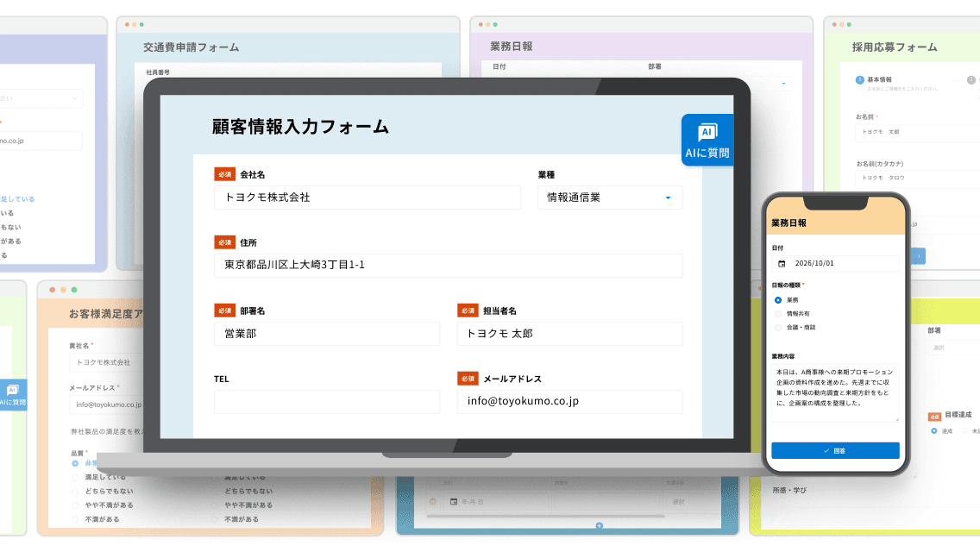
Task: Select the 情報共有 radio option
Action: pos(778,314)
